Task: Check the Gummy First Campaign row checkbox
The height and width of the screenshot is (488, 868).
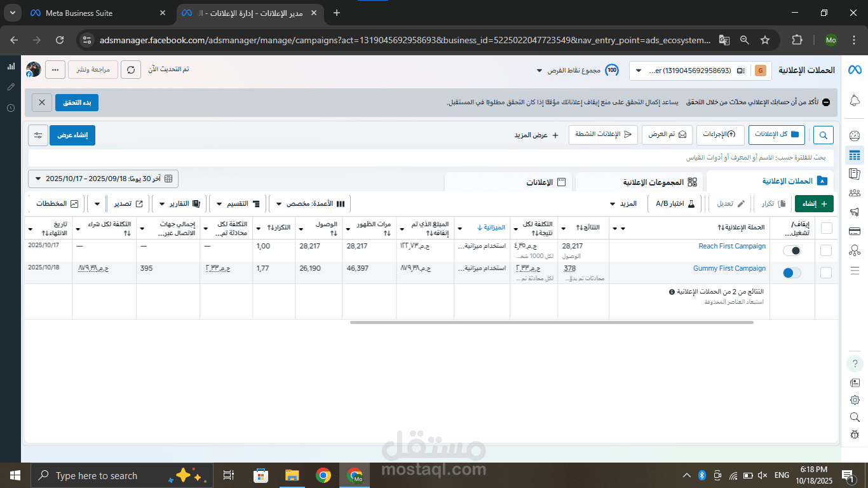Action: [x=826, y=273]
